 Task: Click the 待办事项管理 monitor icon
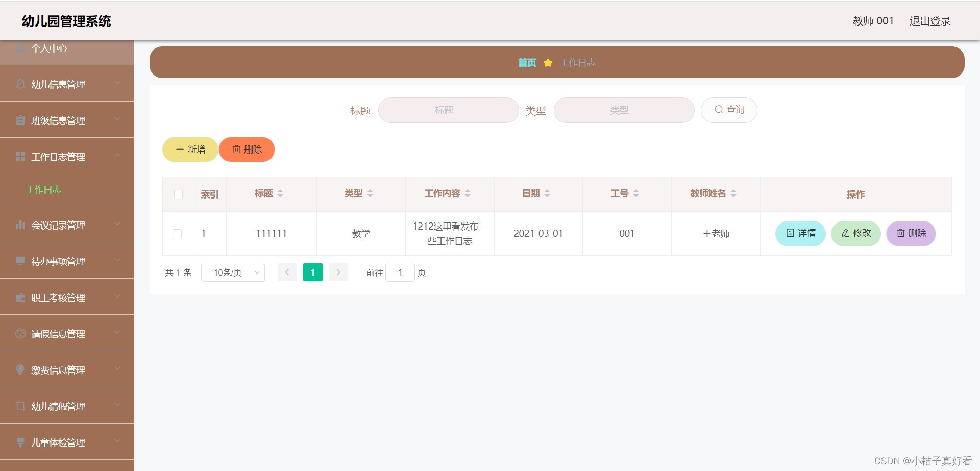click(x=20, y=261)
